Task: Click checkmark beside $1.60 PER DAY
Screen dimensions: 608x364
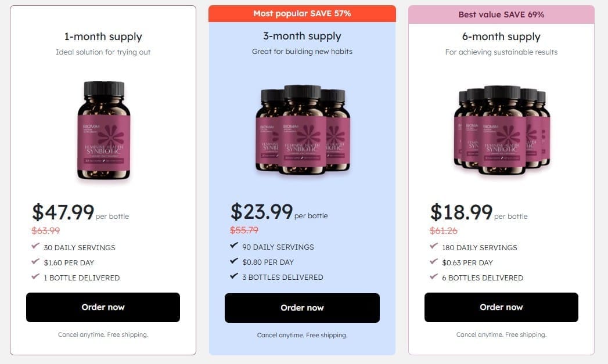Action: (x=35, y=261)
